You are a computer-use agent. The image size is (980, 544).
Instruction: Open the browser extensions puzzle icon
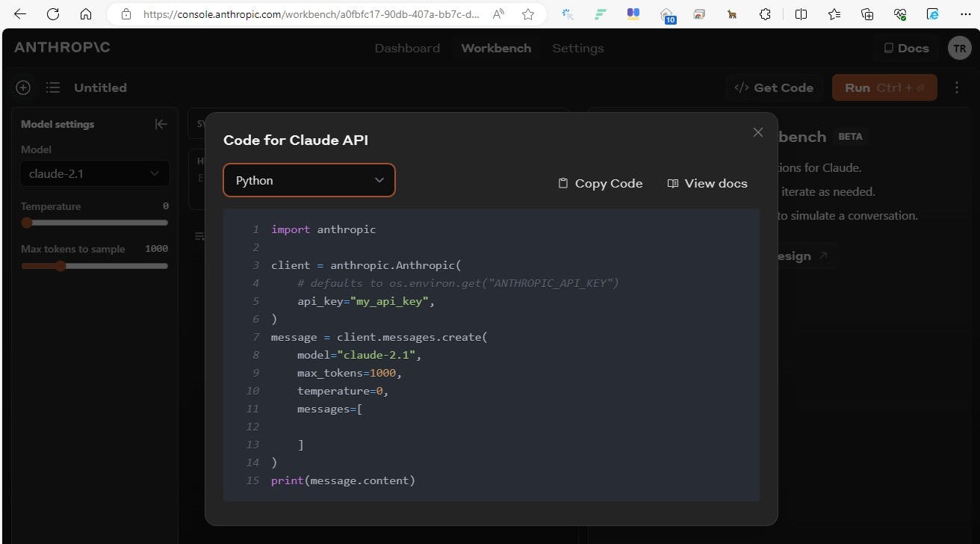pyautogui.click(x=765, y=13)
